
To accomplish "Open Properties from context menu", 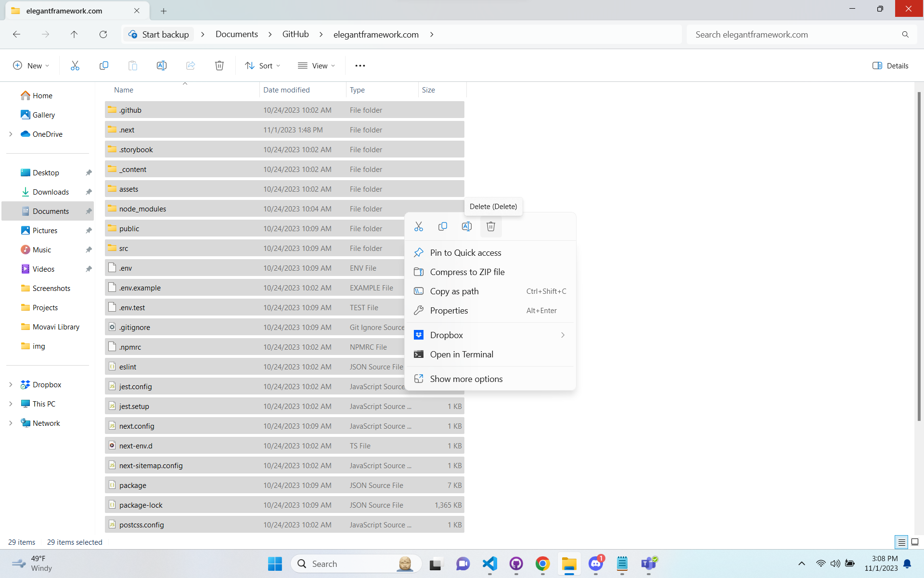I will (x=490, y=311).
